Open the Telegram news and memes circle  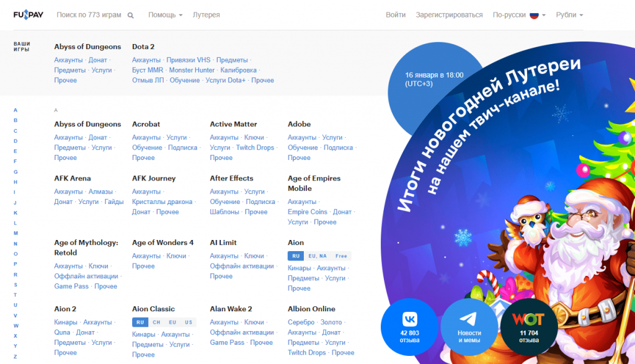(x=469, y=326)
